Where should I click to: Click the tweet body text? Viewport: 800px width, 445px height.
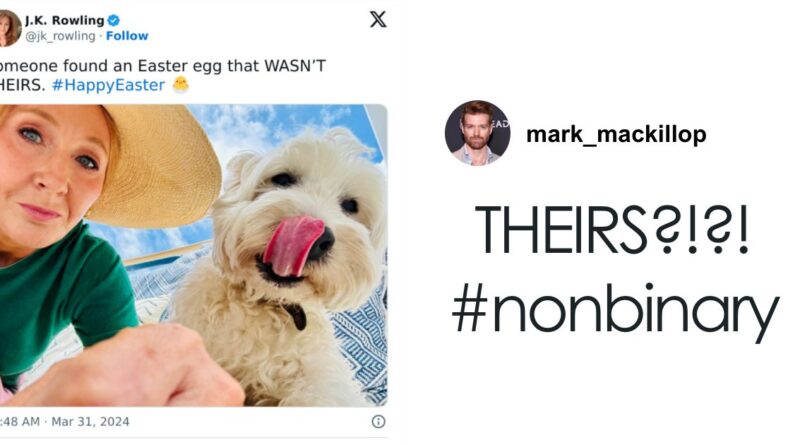coord(162,75)
